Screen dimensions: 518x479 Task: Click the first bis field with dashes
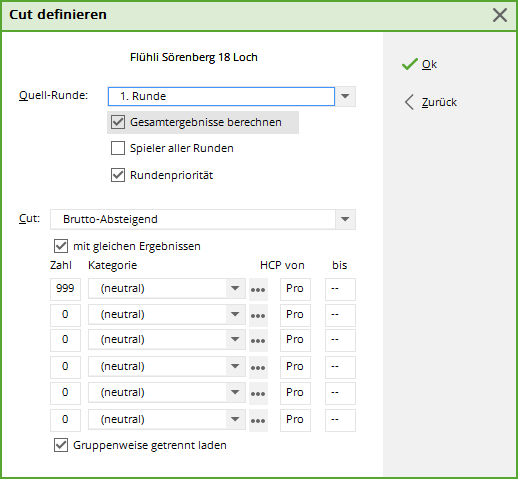(340, 289)
